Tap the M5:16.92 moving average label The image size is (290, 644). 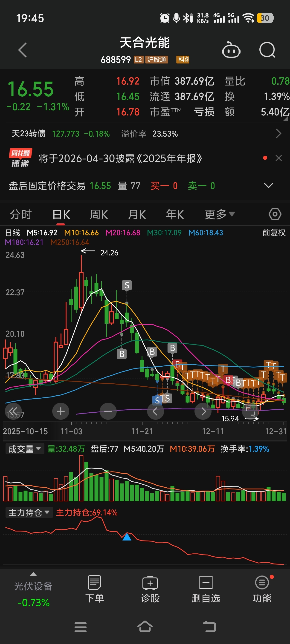(x=42, y=233)
